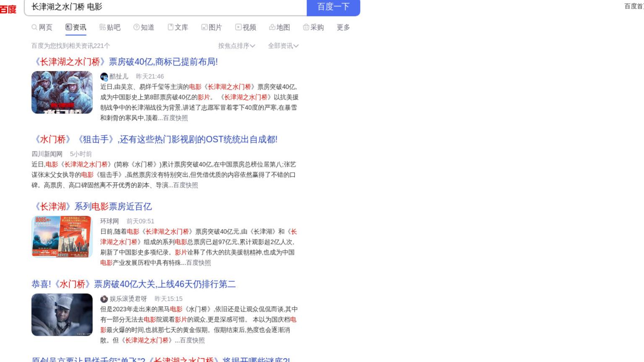Screen dimensions: 644x362
Task: Click the search input containing 长津湖之水门桥 电影
Action: pyautogui.click(x=166, y=7)
